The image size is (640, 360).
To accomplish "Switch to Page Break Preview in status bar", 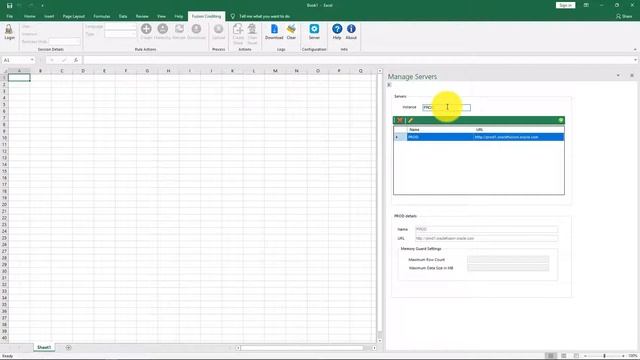I will pyautogui.click(x=576, y=356).
